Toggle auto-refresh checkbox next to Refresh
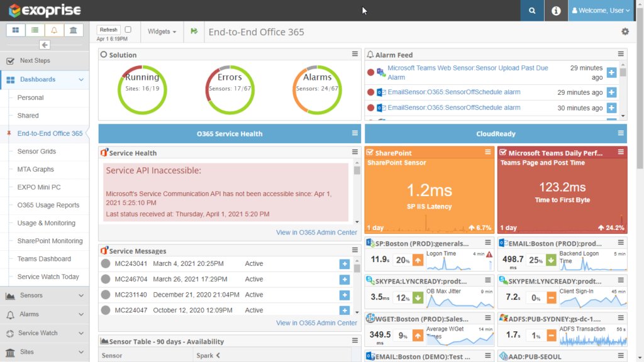The width and height of the screenshot is (644, 362). 128,30
